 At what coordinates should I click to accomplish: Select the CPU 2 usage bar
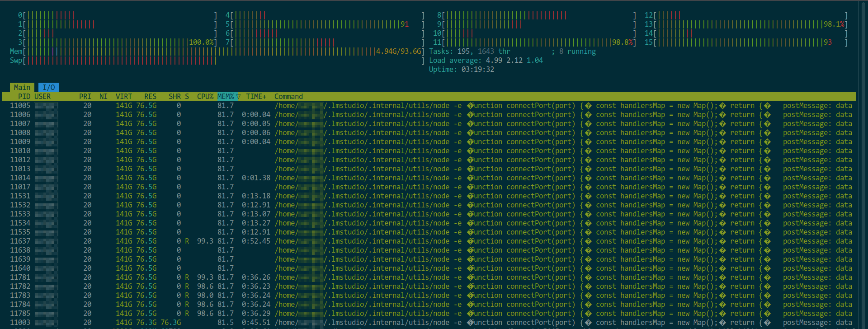(x=118, y=33)
